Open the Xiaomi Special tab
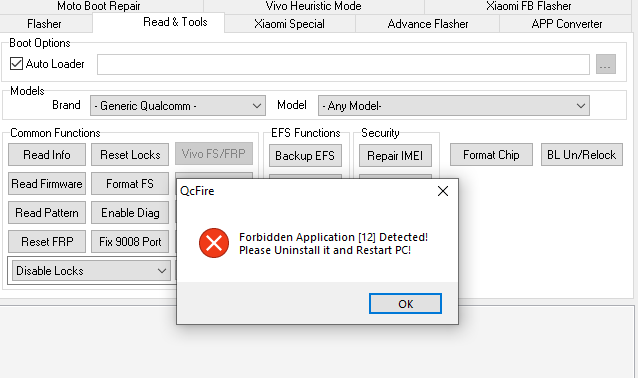This screenshot has height=378, width=638. [289, 24]
